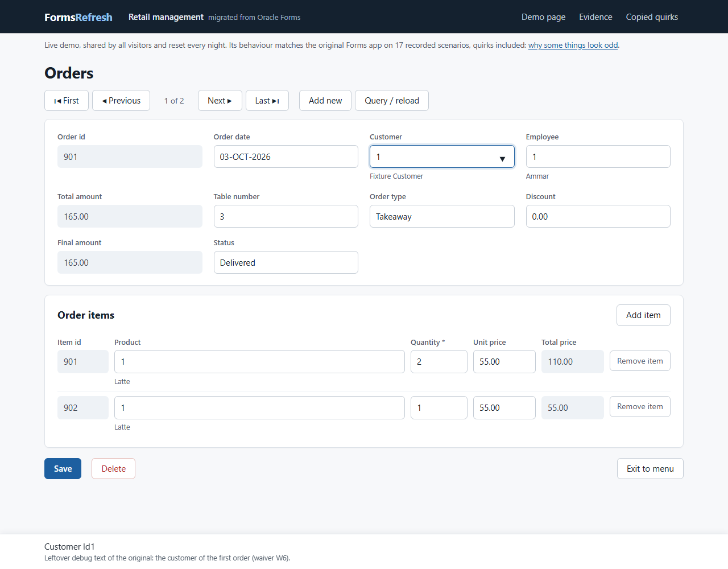Open the Evidence nav item
Screen dimensions: 728x569
click(x=595, y=17)
